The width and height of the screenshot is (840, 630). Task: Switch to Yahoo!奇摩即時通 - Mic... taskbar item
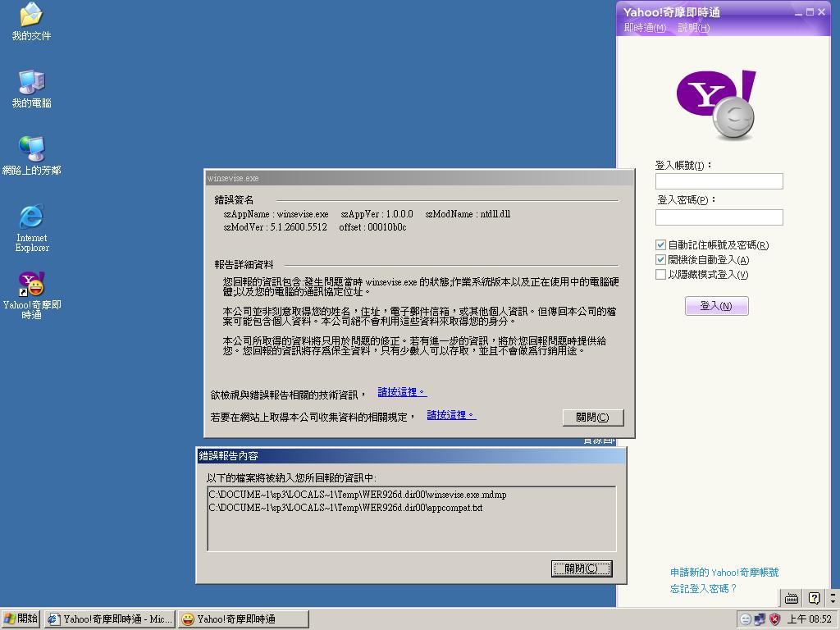point(110,619)
